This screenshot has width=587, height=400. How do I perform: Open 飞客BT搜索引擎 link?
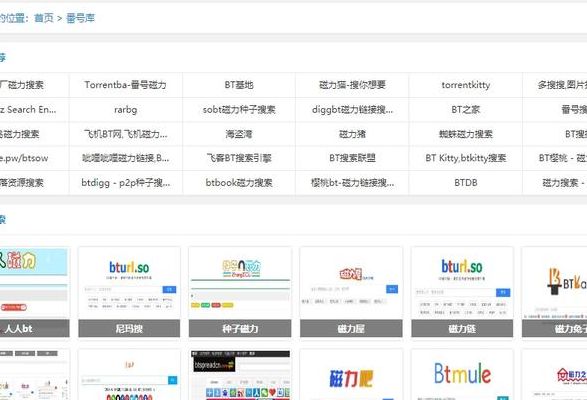(x=239, y=158)
